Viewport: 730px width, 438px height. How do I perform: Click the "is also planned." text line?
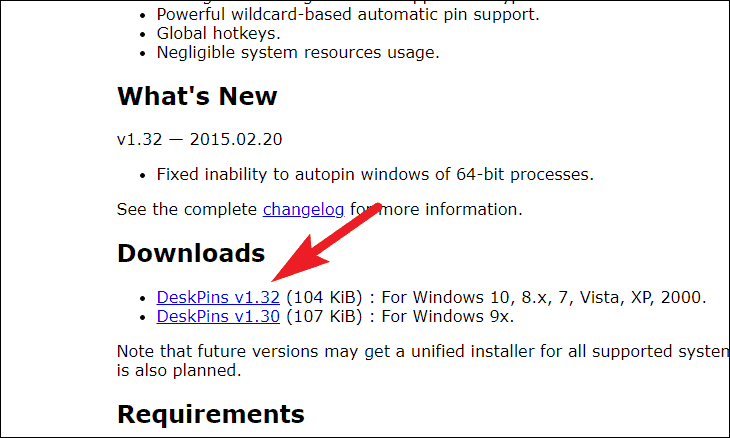179,371
